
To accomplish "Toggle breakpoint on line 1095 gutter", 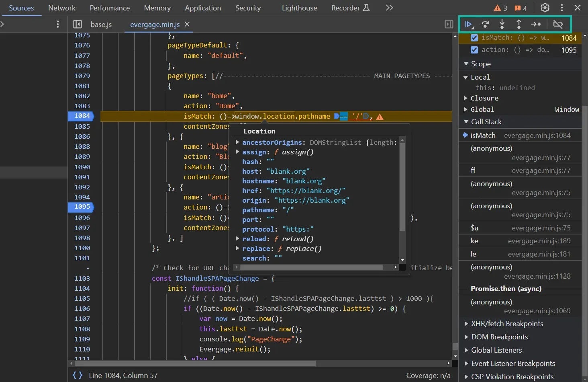I will [82, 207].
